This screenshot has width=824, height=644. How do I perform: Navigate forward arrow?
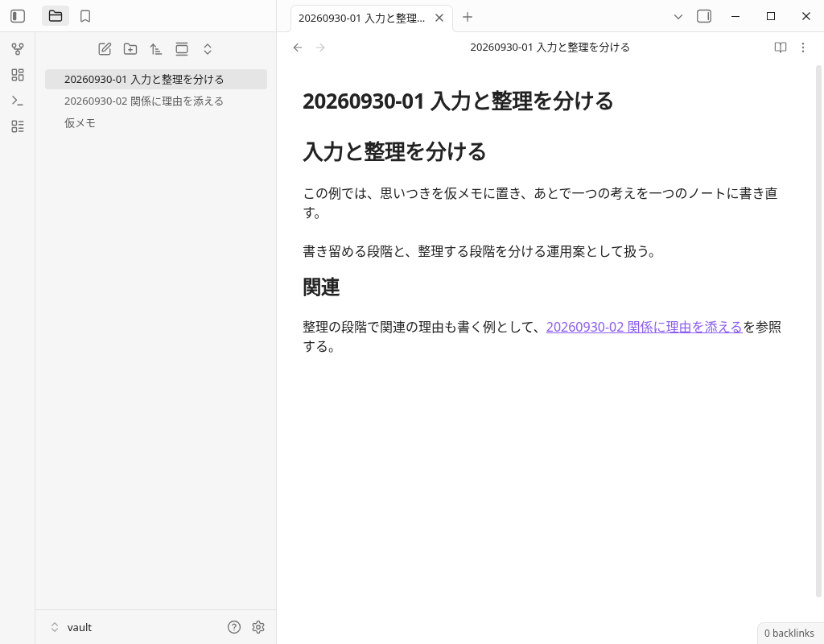point(320,47)
